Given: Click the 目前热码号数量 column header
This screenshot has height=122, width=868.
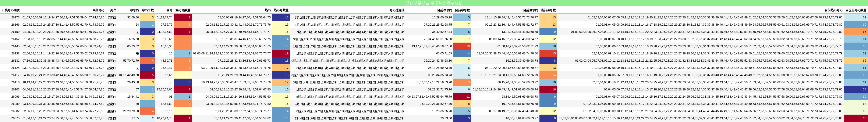Looking at the screenshot, I should [x=856, y=10].
